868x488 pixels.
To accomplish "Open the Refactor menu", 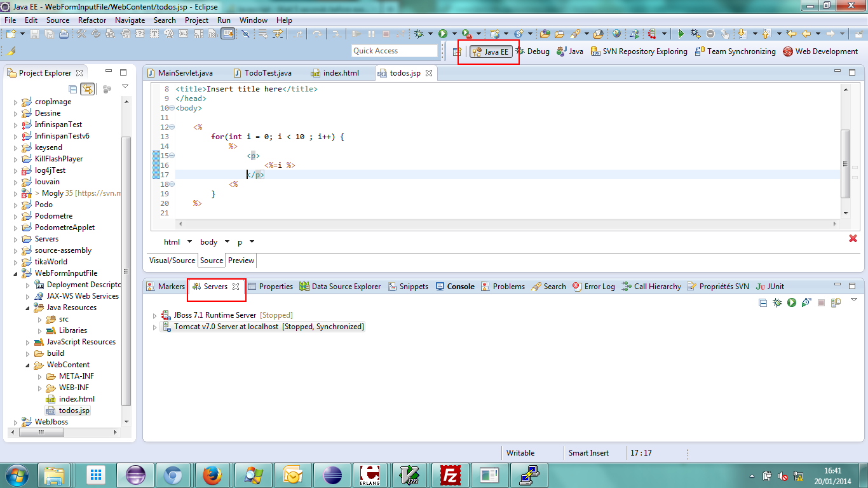I will coord(92,20).
